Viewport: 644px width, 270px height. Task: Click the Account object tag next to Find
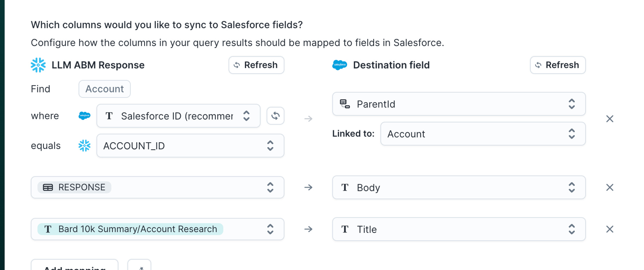[x=104, y=89]
